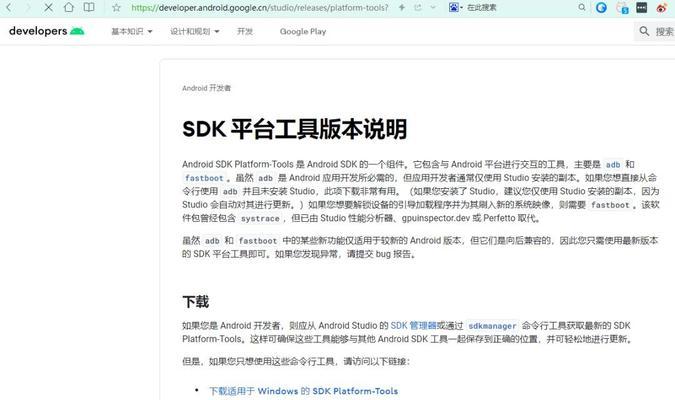Click the sdkmanager code text
This screenshot has width=675, height=400.
[x=492, y=326]
